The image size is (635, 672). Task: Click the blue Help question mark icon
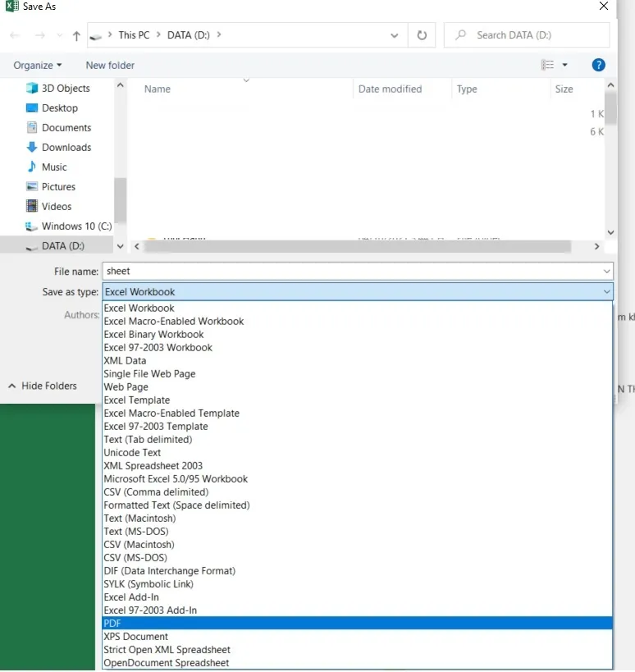click(x=598, y=65)
